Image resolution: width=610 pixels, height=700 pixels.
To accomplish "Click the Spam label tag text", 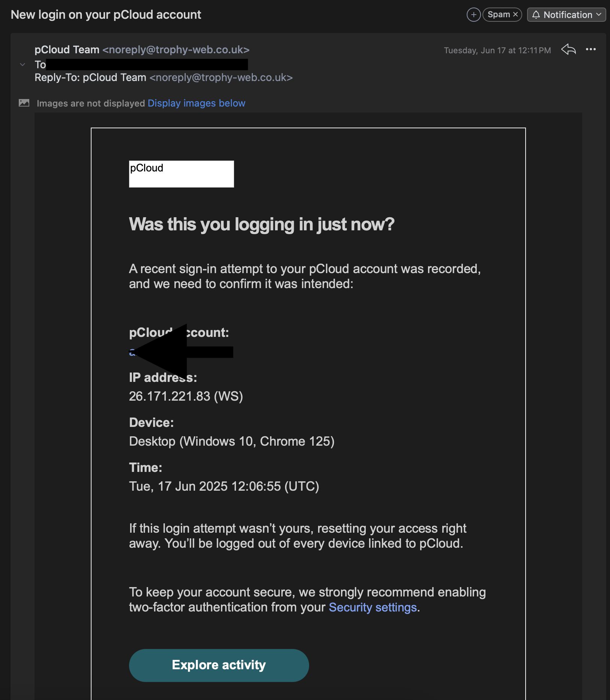I will click(499, 15).
